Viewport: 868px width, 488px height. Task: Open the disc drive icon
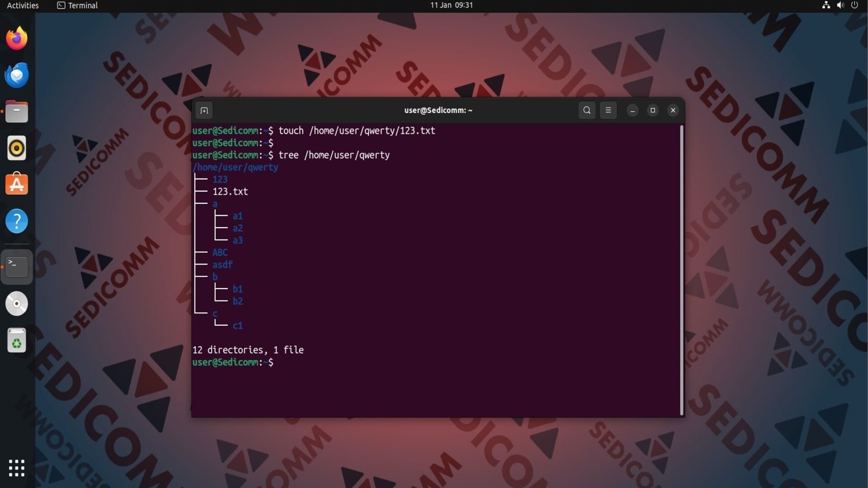(17, 304)
